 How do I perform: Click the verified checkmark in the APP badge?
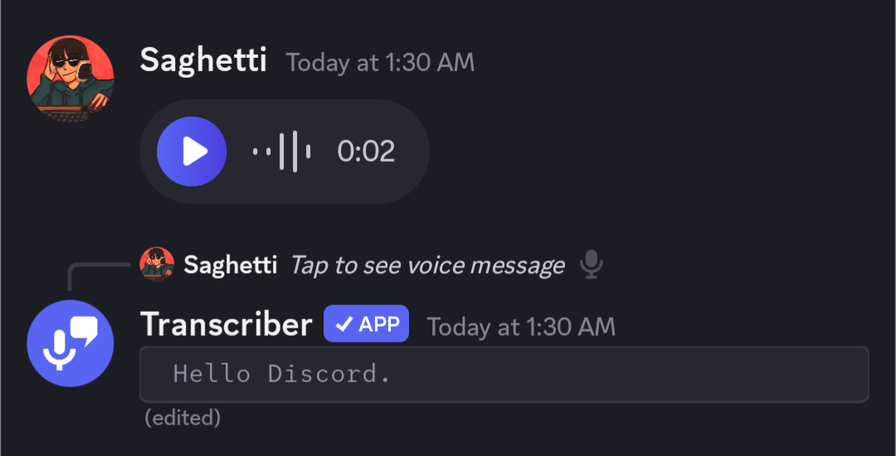344,325
